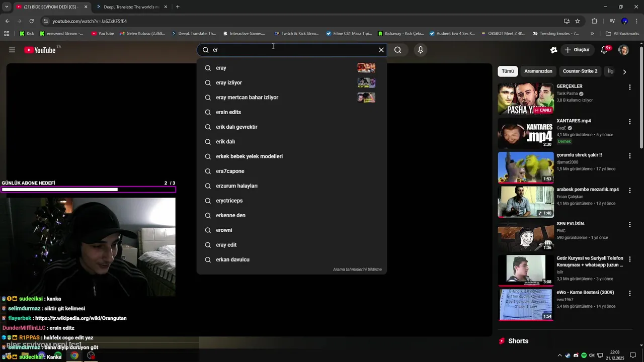Viewport: 644px width, 362px height.
Task: Click 'Arama tahminlerini bildirme' link
Action: tap(357, 269)
